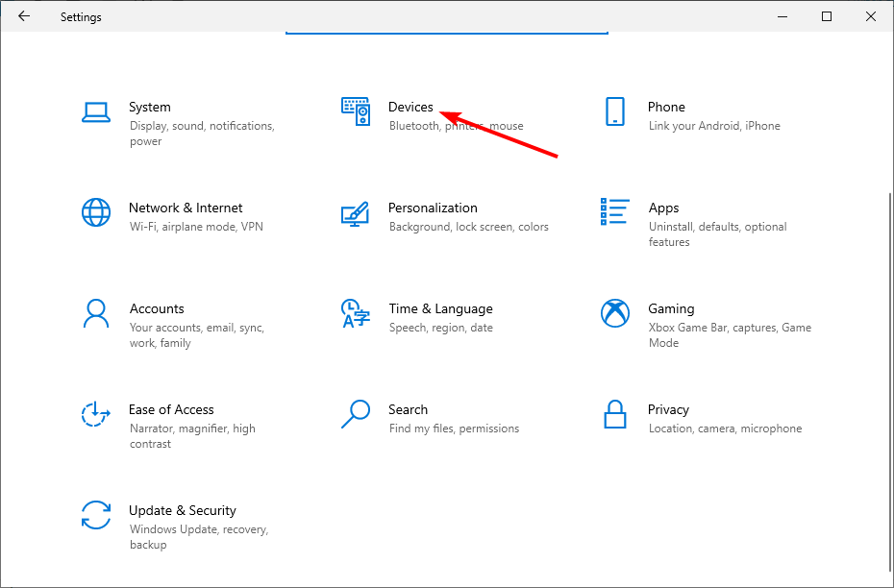Click 'Windows Update, recovery, backup' text
This screenshot has height=588, width=894.
[x=198, y=537]
